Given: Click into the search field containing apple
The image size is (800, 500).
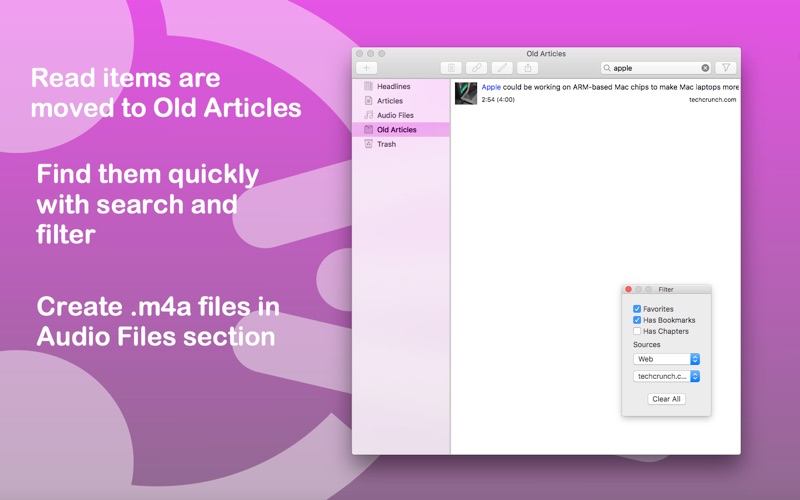Looking at the screenshot, I should 656,68.
